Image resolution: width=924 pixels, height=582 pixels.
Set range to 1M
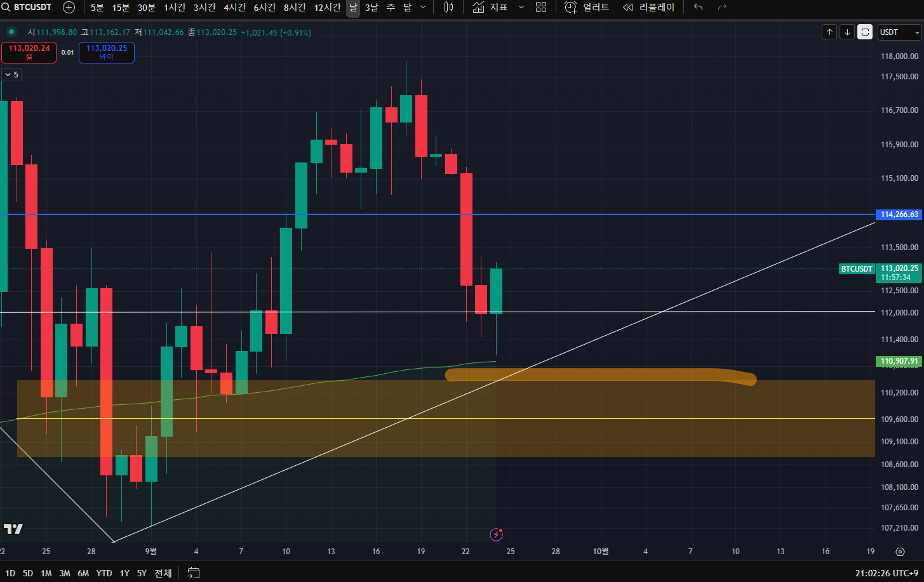[x=46, y=573]
